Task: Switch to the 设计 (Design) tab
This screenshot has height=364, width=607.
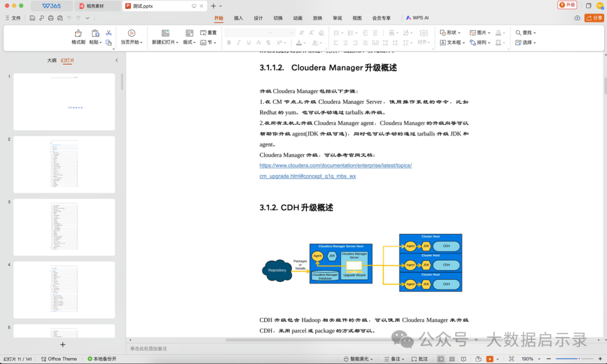Action: (x=258, y=18)
